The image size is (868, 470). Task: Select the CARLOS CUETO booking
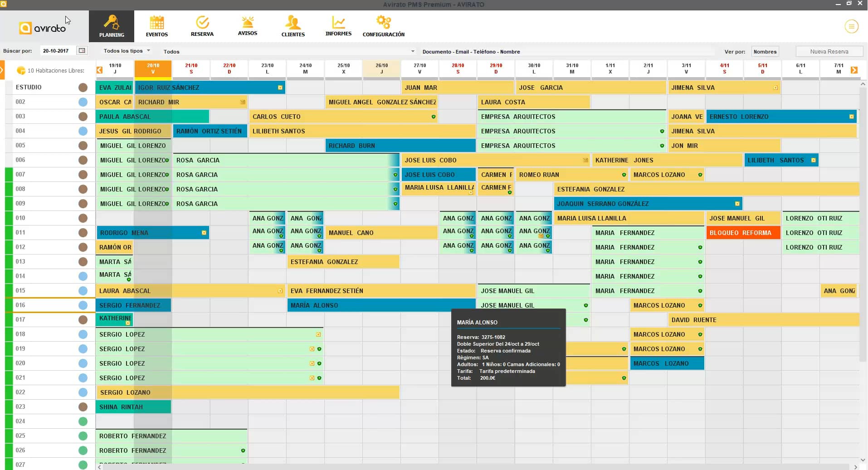click(x=343, y=117)
